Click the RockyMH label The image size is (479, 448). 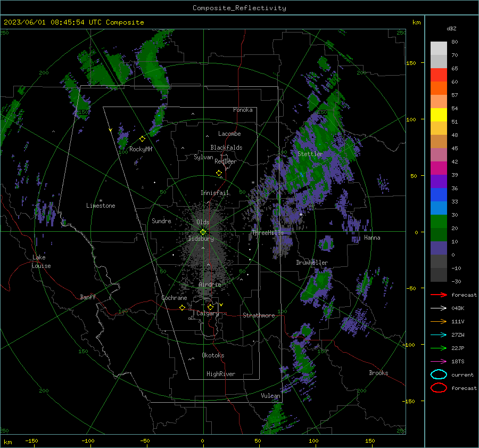click(x=141, y=149)
